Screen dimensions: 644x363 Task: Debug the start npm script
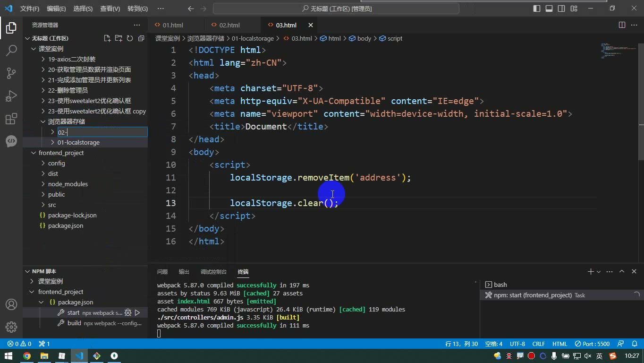click(x=127, y=312)
